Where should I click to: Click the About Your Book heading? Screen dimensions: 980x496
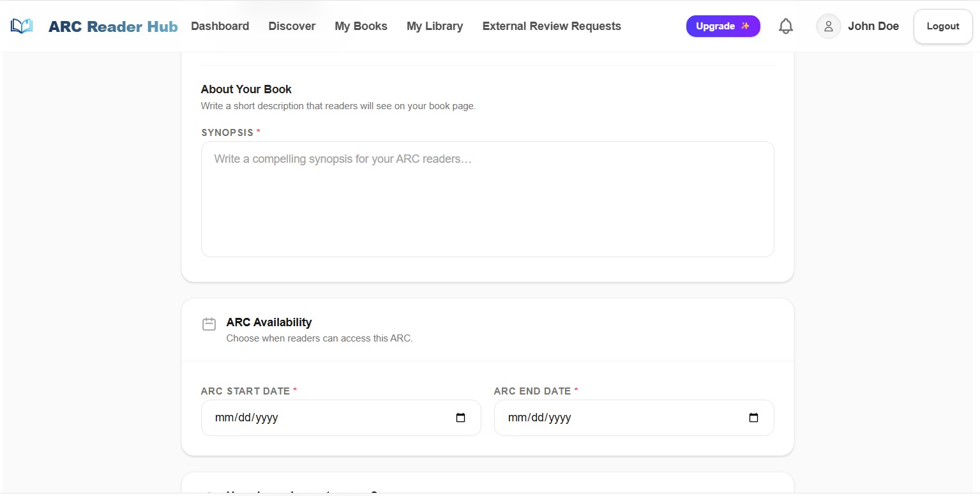tap(246, 89)
